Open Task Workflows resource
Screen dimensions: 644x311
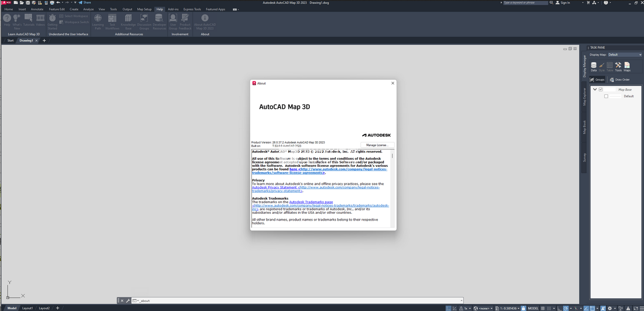[112, 21]
